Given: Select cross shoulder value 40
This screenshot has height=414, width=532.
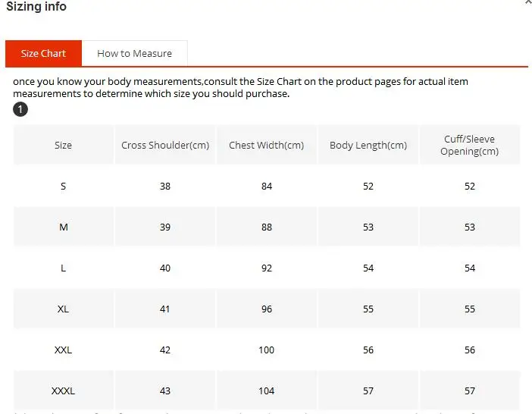Looking at the screenshot, I should [165, 268].
